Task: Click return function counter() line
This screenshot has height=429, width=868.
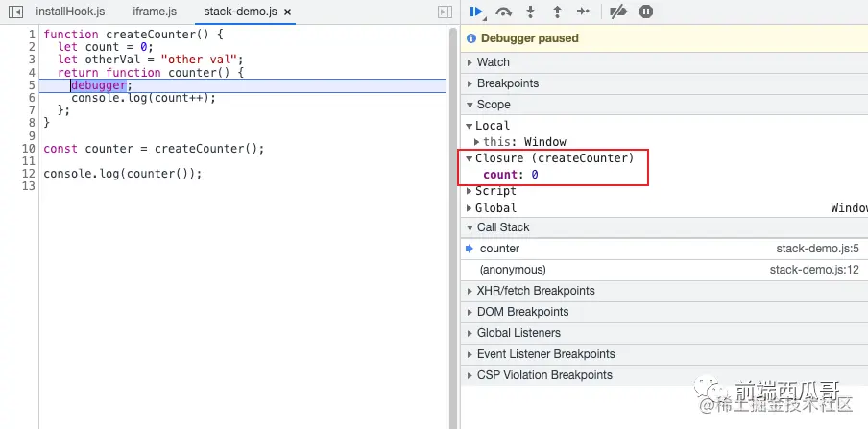Action: point(151,73)
